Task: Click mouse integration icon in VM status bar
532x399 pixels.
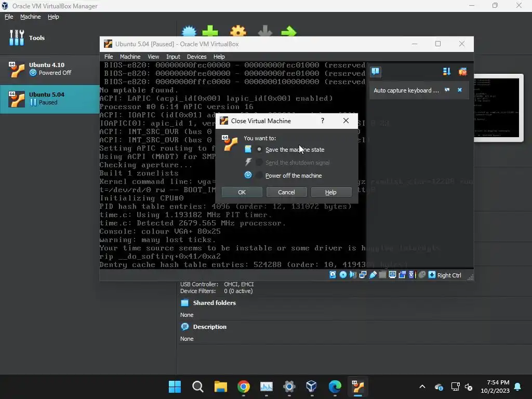Action: (x=422, y=275)
